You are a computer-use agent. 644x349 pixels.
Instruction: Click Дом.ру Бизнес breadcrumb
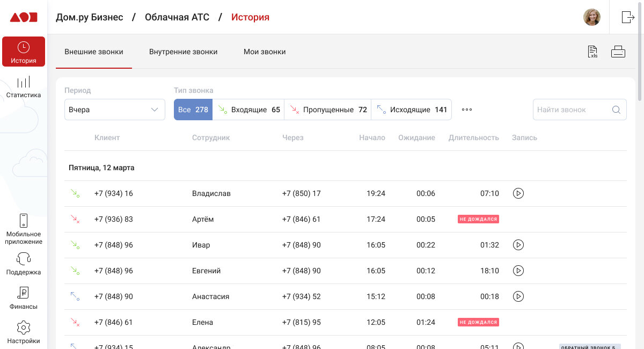[x=90, y=17]
